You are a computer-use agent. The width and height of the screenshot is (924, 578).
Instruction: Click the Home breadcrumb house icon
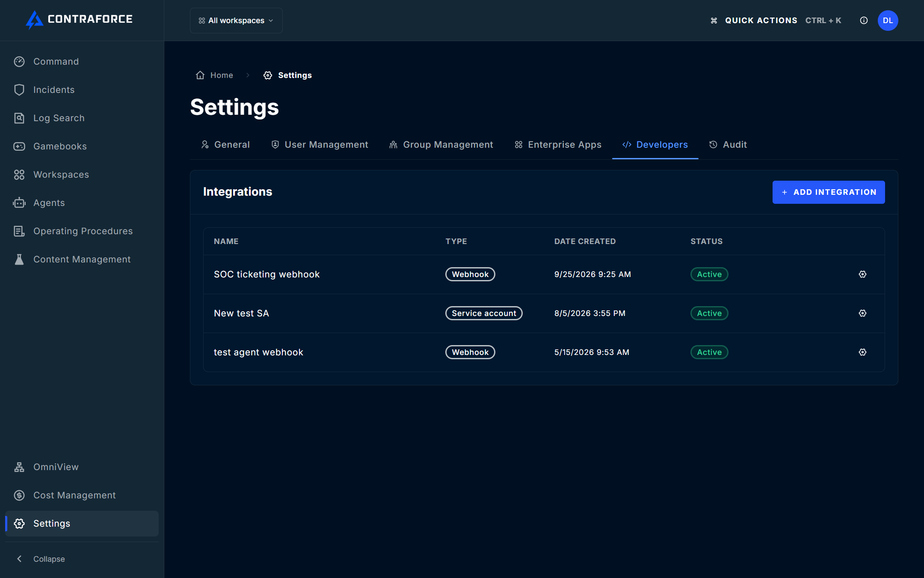pos(200,75)
